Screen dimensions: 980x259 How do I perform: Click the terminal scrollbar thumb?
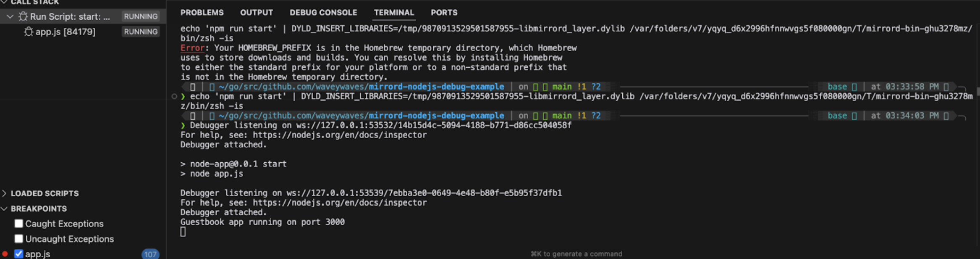[977, 91]
